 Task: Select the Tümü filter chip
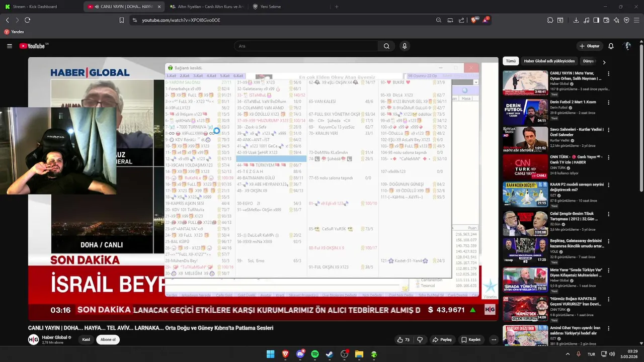511,61
